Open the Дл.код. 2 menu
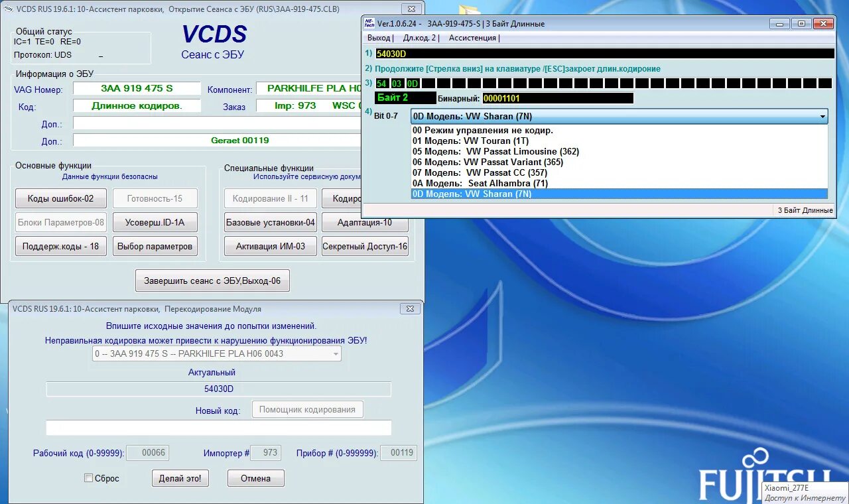The image size is (849, 504). [421, 38]
